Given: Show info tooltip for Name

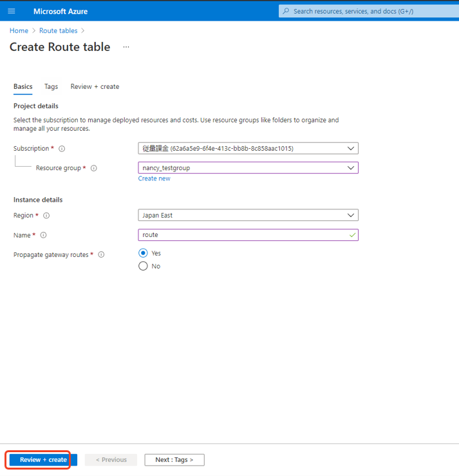Looking at the screenshot, I should (x=43, y=235).
